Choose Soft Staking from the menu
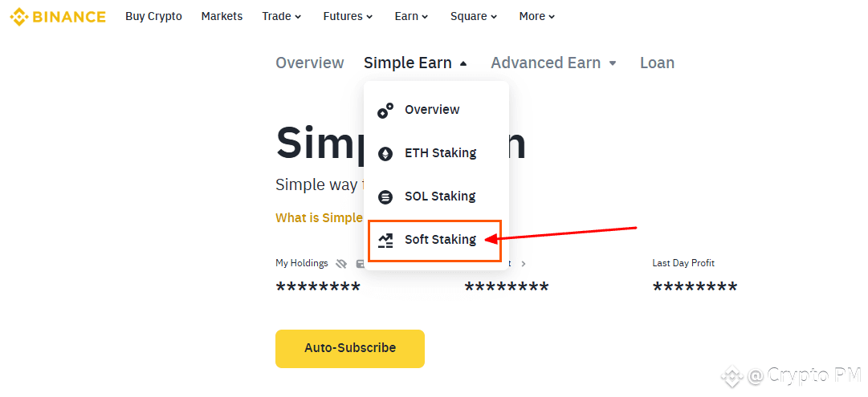 (x=435, y=240)
